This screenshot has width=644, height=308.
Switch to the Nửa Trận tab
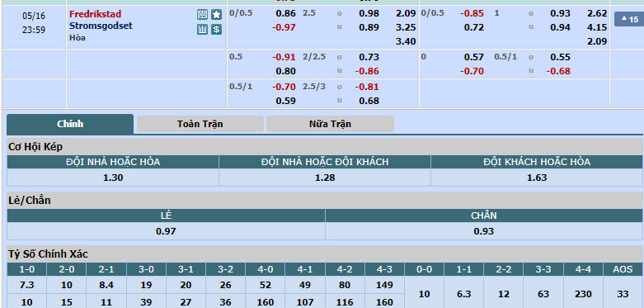(x=330, y=124)
